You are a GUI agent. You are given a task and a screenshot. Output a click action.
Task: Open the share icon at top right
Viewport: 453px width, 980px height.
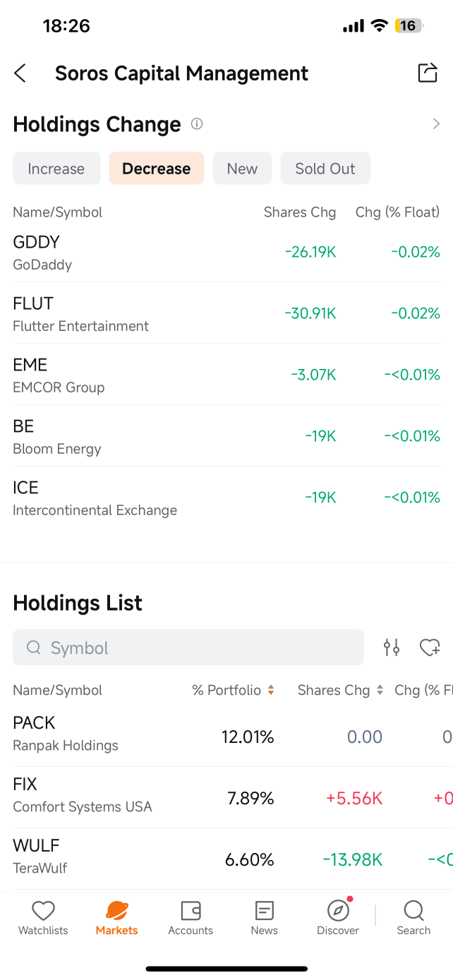(x=428, y=73)
